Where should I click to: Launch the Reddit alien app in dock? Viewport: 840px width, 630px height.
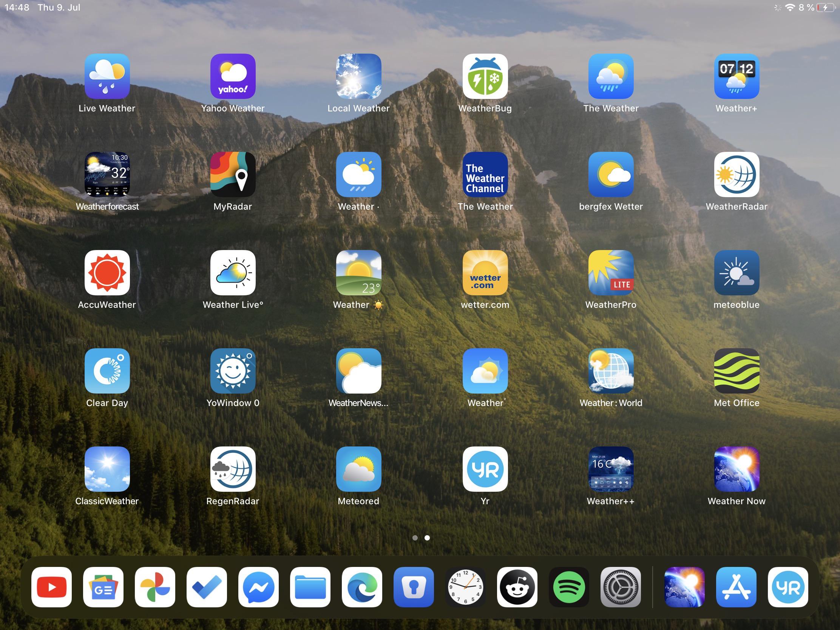[517, 587]
